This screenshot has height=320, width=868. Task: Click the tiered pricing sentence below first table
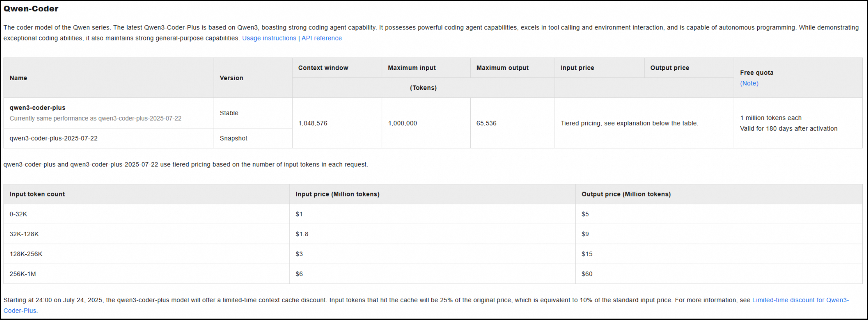pyautogui.click(x=186, y=165)
